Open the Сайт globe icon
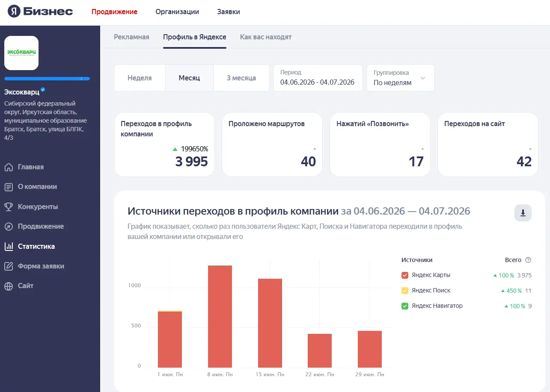This screenshot has width=550, height=392. coord(9,286)
